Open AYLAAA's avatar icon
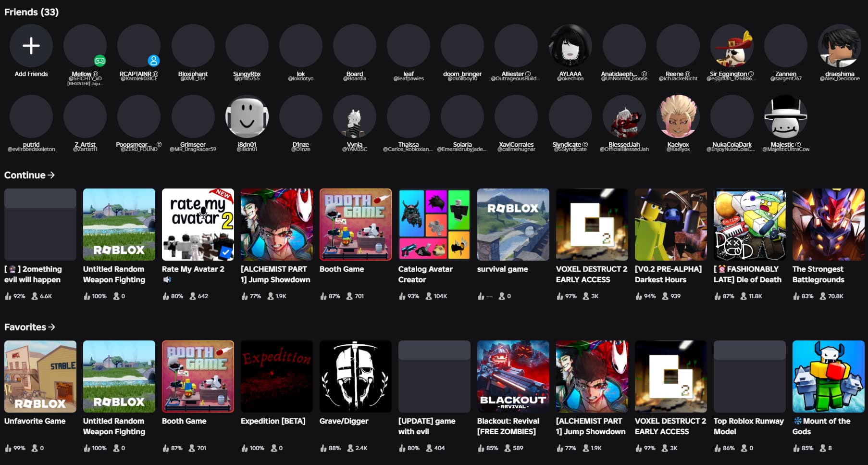Viewport: 868px width, 465px height. click(570, 46)
